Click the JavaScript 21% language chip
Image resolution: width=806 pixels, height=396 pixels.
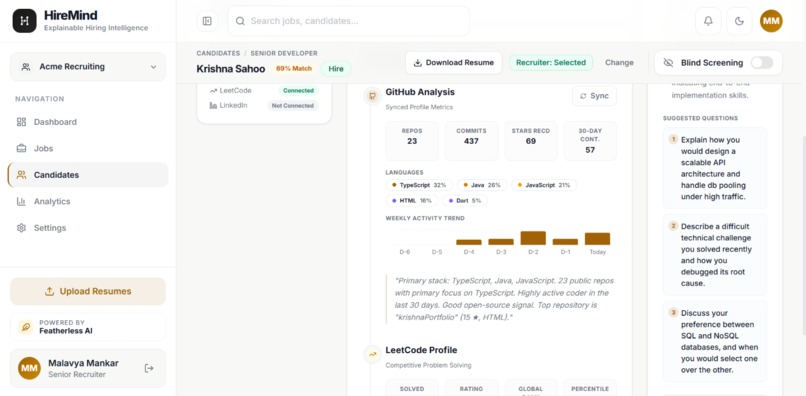(x=544, y=185)
